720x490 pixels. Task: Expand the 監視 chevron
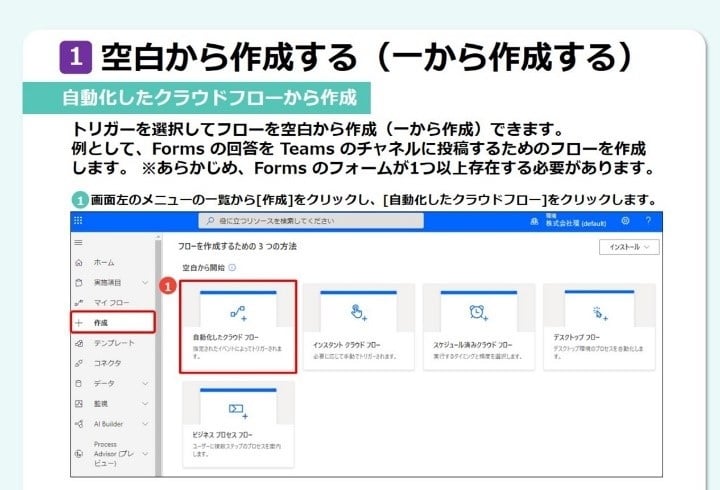145,404
